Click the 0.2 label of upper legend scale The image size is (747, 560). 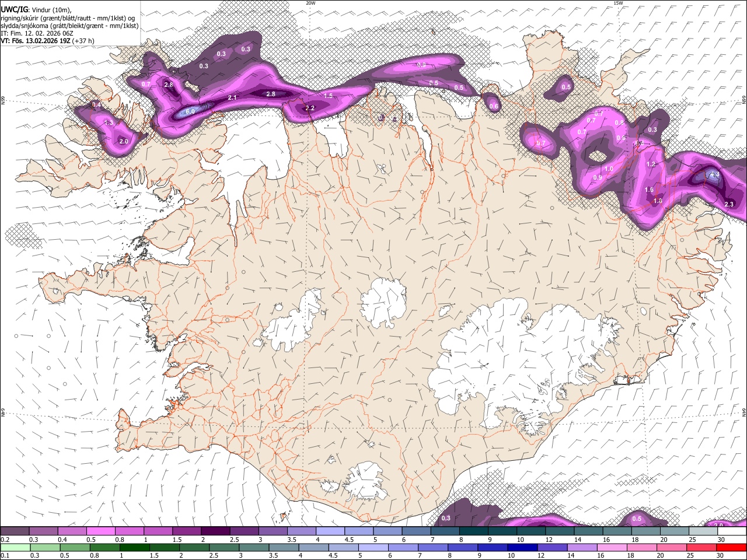point(5,540)
